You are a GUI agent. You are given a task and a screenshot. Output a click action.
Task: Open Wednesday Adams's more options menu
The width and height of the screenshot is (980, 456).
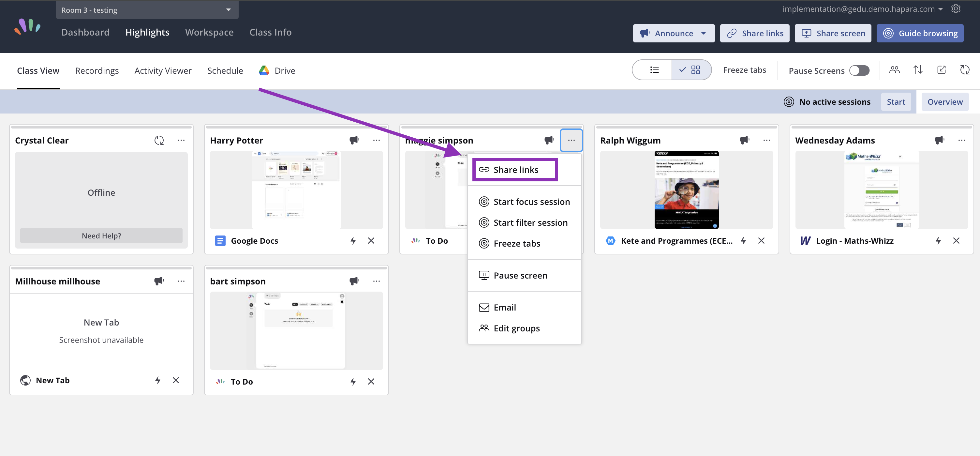click(961, 140)
